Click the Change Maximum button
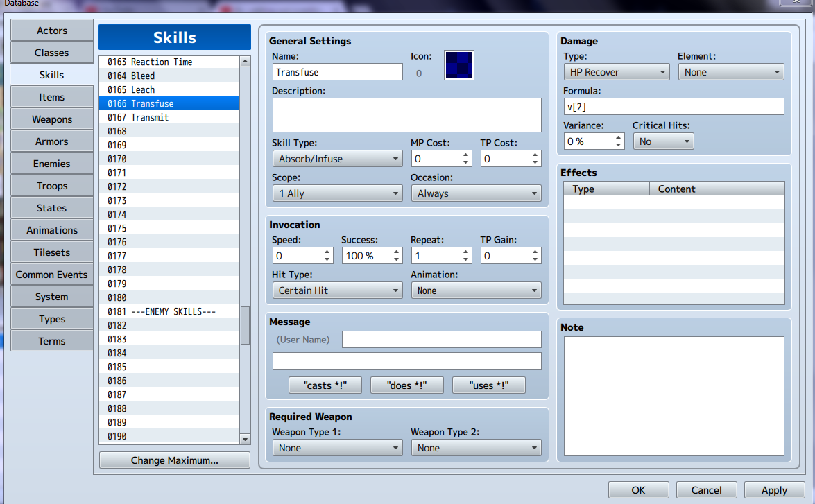 (x=174, y=460)
